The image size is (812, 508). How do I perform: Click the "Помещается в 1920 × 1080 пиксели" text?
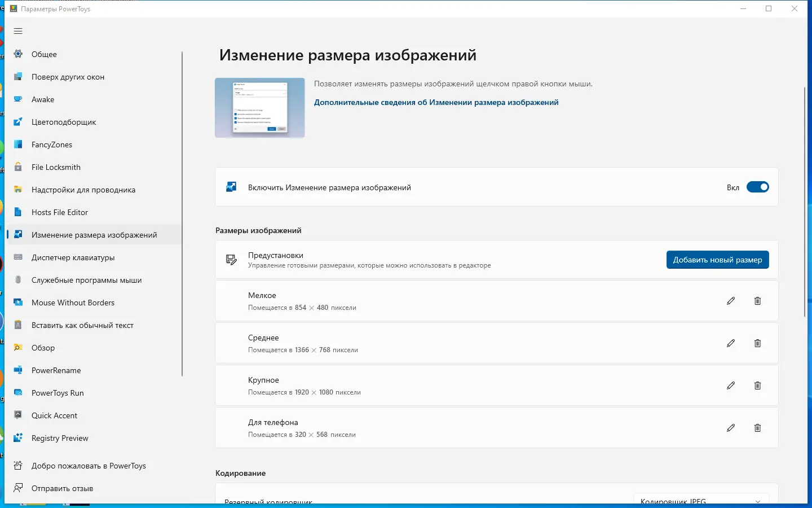(304, 392)
